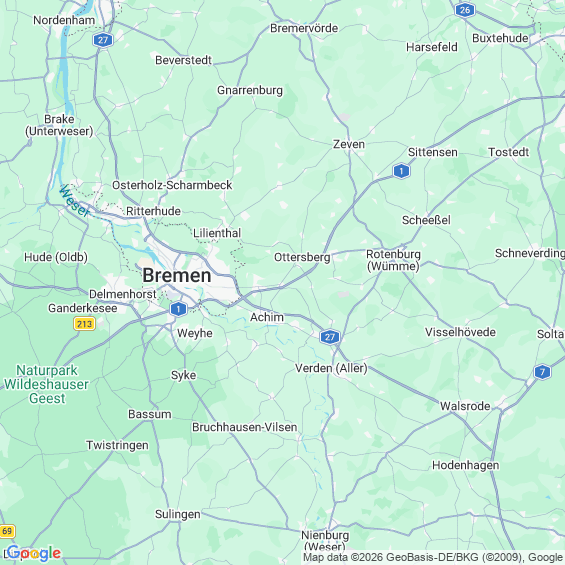Select the Bremen city label
Screen dimensions: 565x565
177,276
